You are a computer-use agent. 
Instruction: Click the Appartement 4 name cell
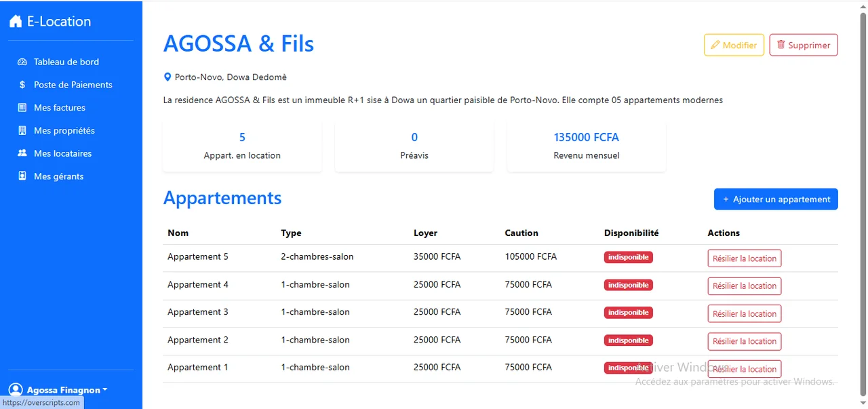(198, 285)
